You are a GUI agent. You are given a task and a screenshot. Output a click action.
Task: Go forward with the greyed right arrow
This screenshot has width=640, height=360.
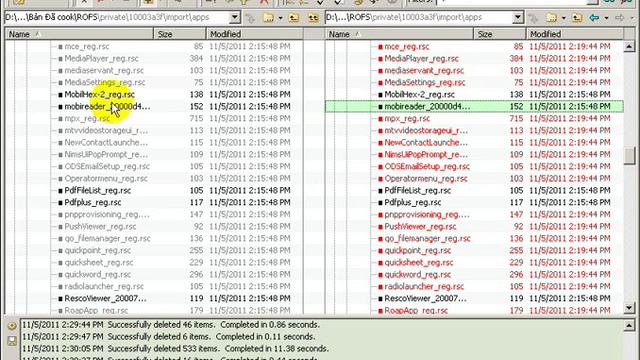click(x=619, y=18)
